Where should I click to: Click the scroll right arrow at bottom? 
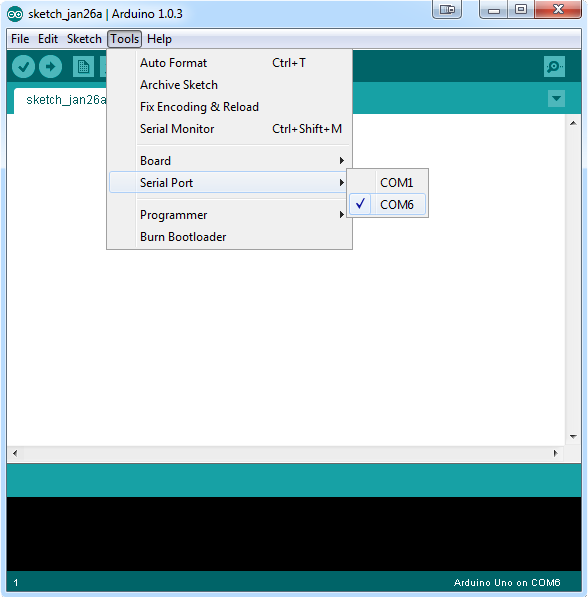click(x=555, y=453)
